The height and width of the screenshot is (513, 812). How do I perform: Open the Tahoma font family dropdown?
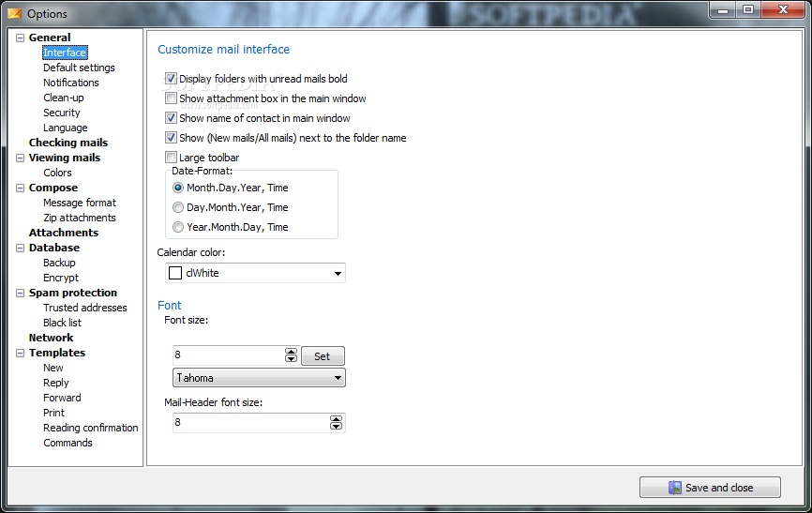259,378
